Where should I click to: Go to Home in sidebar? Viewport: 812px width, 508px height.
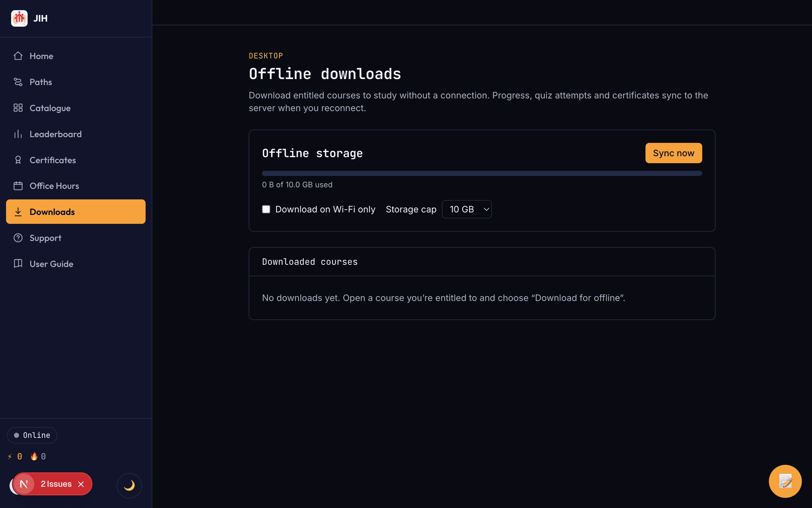(76, 56)
